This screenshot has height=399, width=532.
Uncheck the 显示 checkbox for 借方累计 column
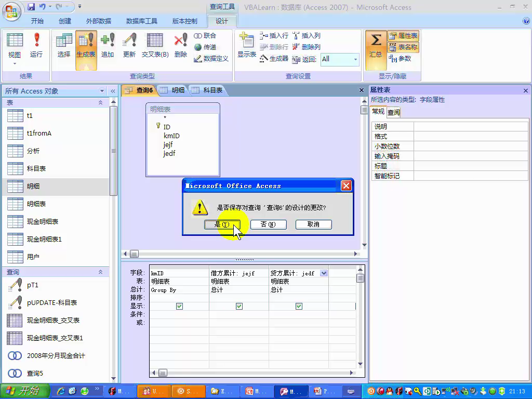[239, 306]
